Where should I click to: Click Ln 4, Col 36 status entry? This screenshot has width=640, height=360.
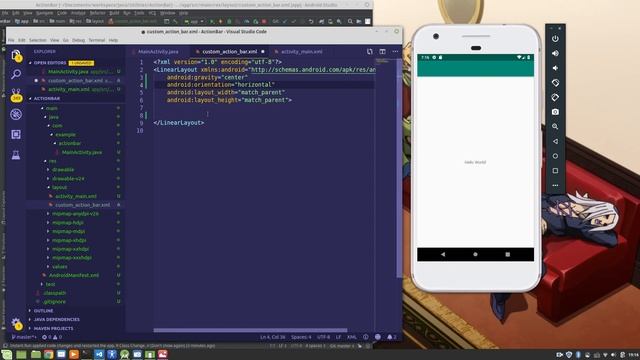273,337
